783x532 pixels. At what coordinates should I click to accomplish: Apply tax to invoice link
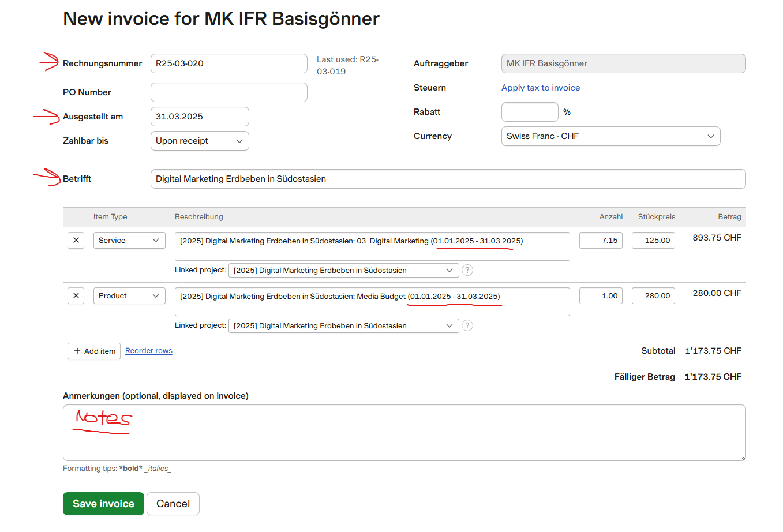coord(541,88)
